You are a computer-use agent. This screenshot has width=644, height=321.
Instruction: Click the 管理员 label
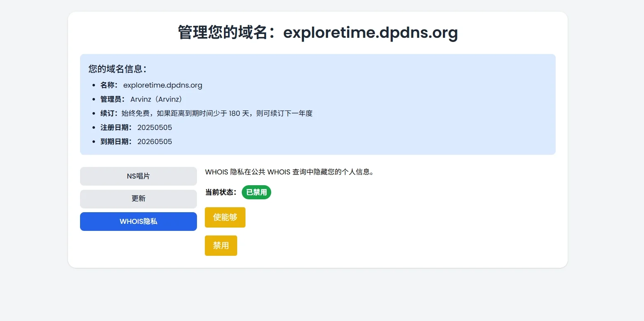pos(113,99)
